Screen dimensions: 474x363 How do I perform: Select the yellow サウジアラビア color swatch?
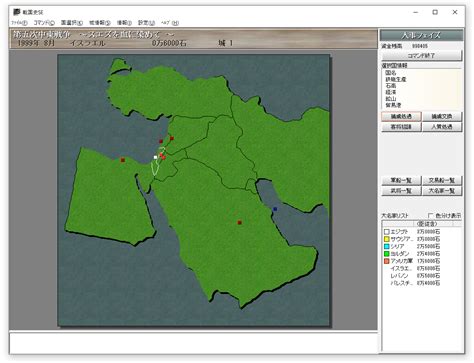(x=387, y=239)
